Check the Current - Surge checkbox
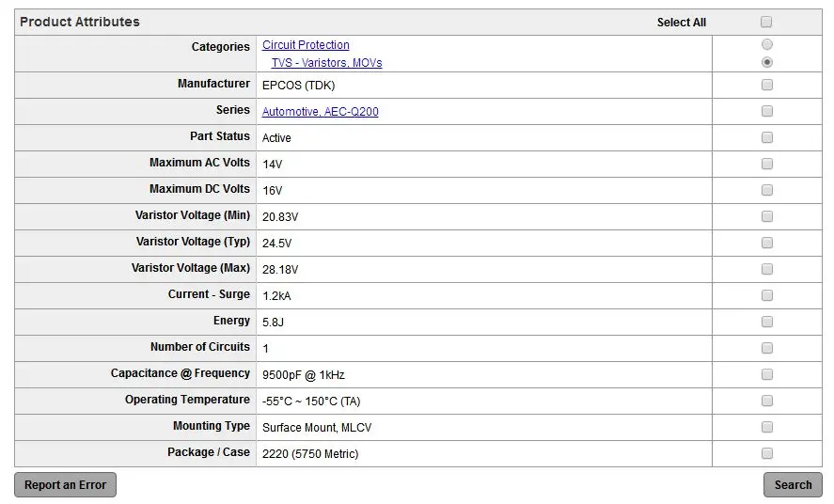834x504 pixels. click(767, 295)
